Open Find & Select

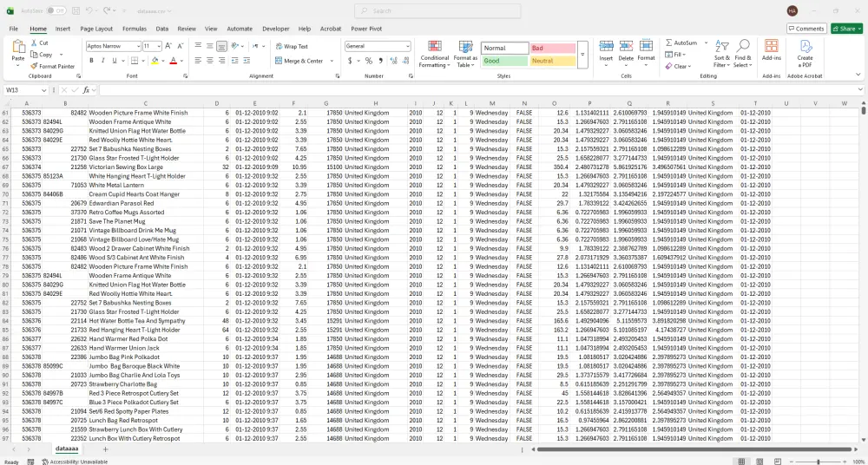[x=742, y=54]
